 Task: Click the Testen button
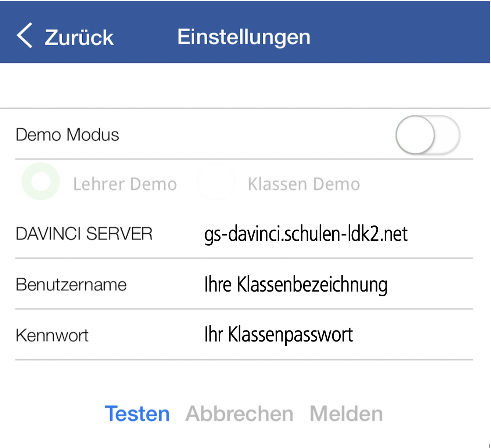(137, 414)
